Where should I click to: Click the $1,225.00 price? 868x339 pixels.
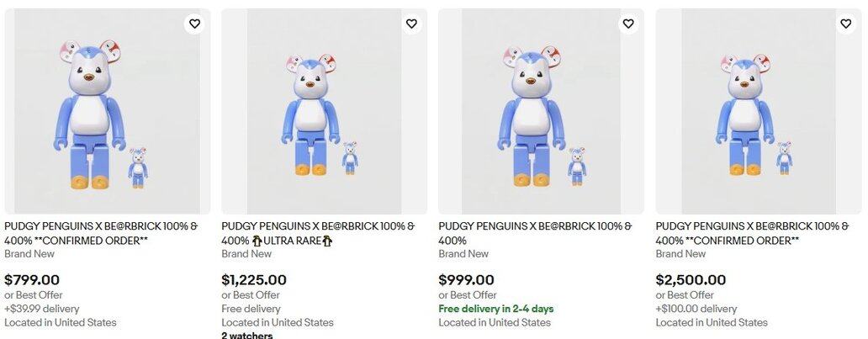[254, 280]
